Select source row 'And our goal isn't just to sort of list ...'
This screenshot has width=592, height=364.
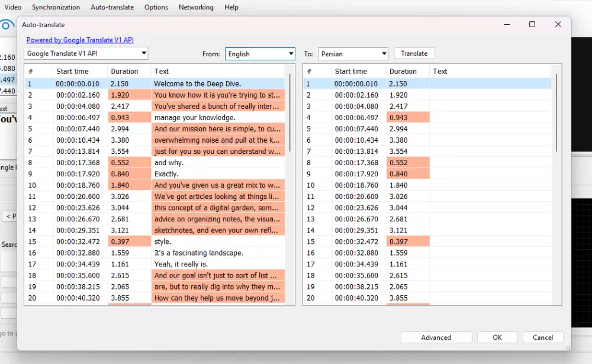coord(155,276)
